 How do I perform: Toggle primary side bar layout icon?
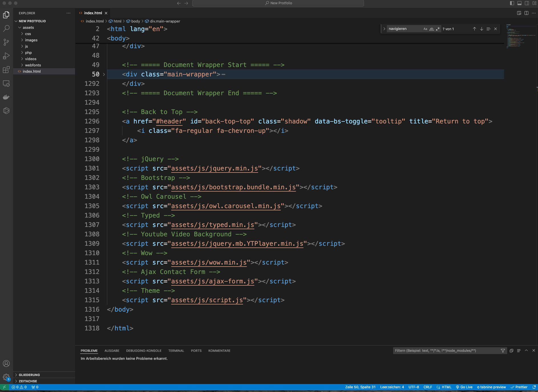click(x=512, y=3)
